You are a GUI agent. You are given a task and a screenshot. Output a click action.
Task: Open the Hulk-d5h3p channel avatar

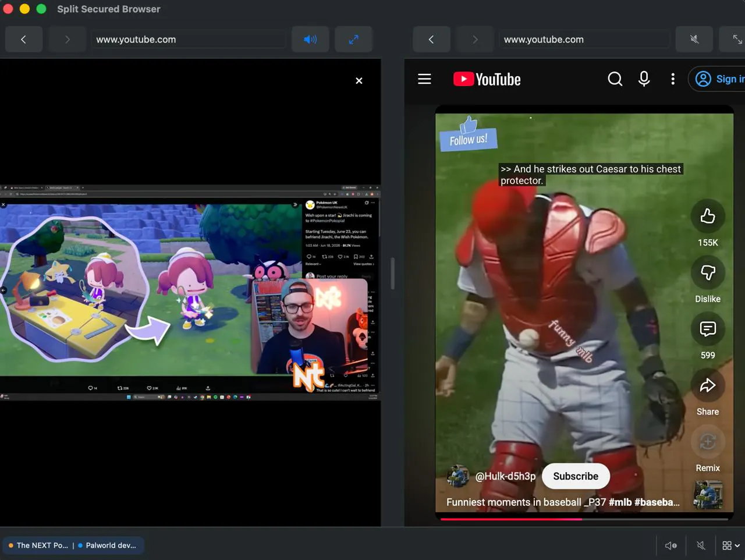(x=458, y=476)
